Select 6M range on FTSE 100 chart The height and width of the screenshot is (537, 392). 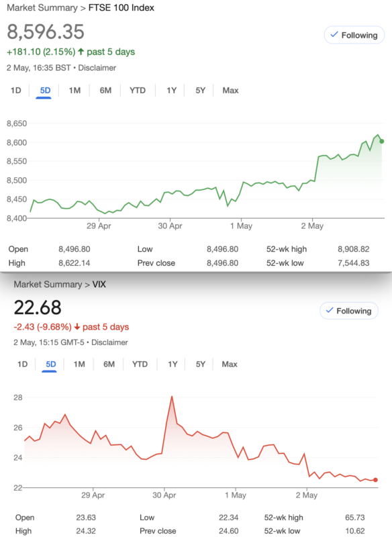pyautogui.click(x=105, y=91)
